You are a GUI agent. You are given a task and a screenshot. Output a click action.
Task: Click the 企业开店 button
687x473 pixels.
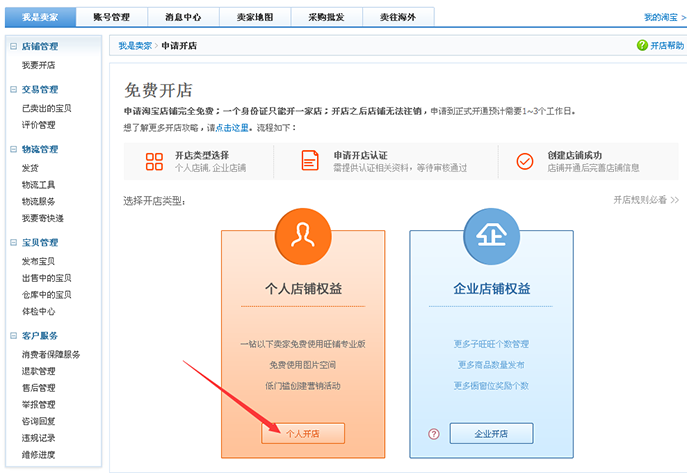pyautogui.click(x=491, y=434)
